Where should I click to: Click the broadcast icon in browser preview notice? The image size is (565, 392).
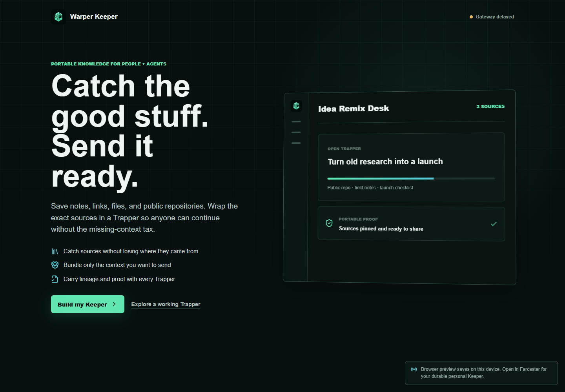pyautogui.click(x=414, y=369)
